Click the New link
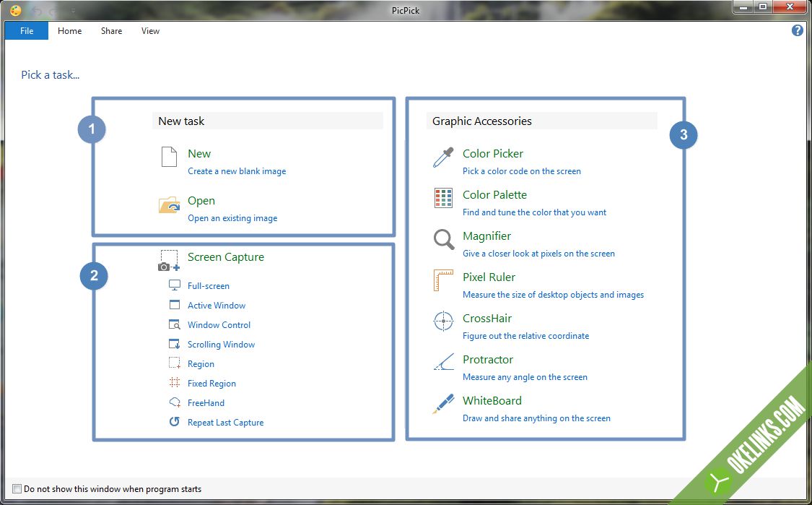The height and width of the screenshot is (505, 812). click(199, 153)
